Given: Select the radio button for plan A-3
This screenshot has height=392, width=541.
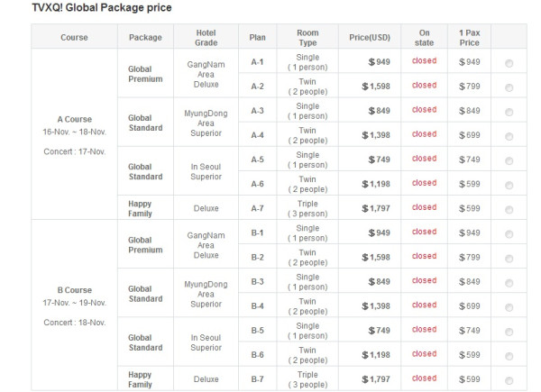Looking at the screenshot, I should [x=509, y=112].
